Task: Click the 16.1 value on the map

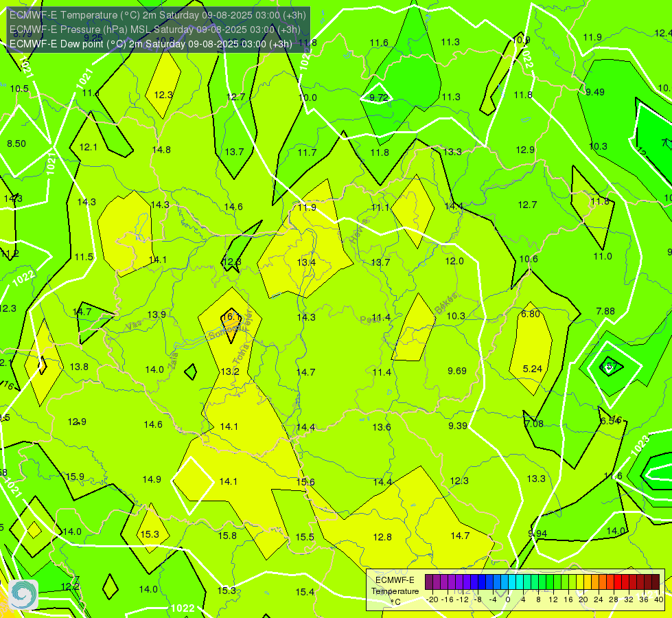Action: click(231, 317)
